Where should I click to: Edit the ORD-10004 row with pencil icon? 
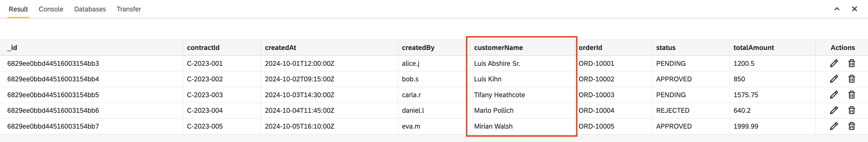click(x=834, y=110)
